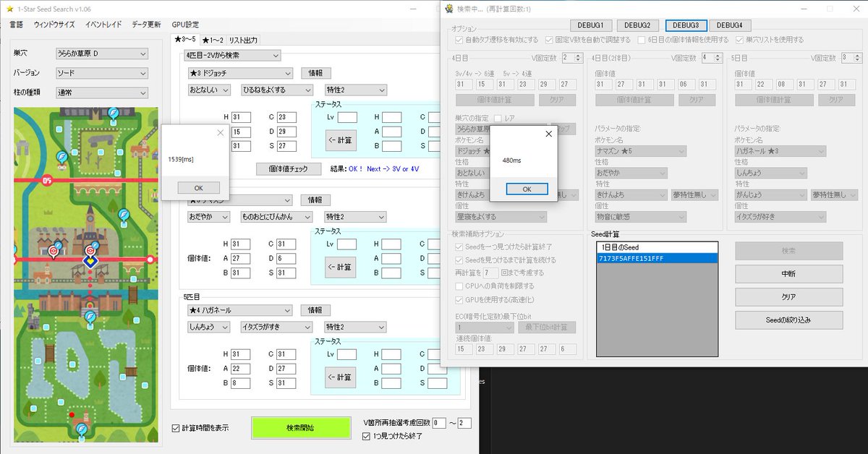Close the 480ms message popup with X
Viewport: 868px width, 454px height.
click(548, 134)
